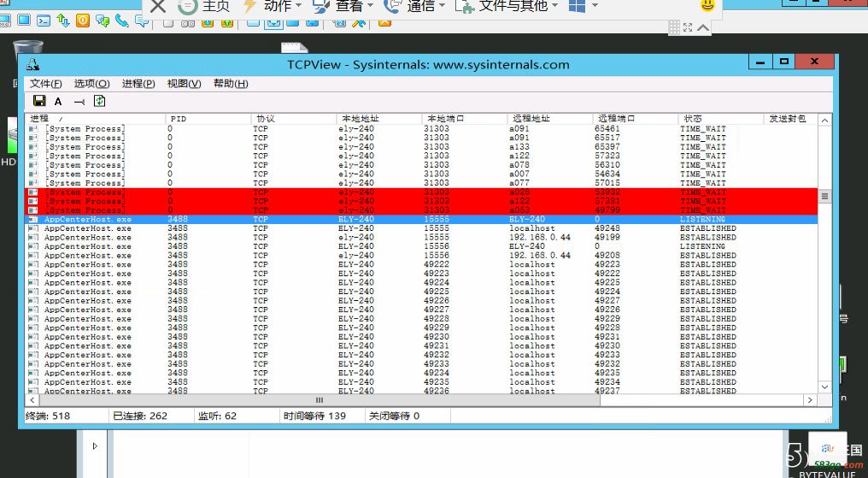The image size is (868, 478).
Task: Click the fullscreen expand arrows icon
Action: (688, 27)
